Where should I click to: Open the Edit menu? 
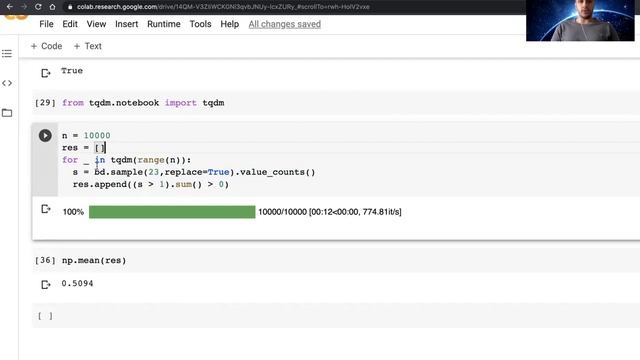(70, 24)
